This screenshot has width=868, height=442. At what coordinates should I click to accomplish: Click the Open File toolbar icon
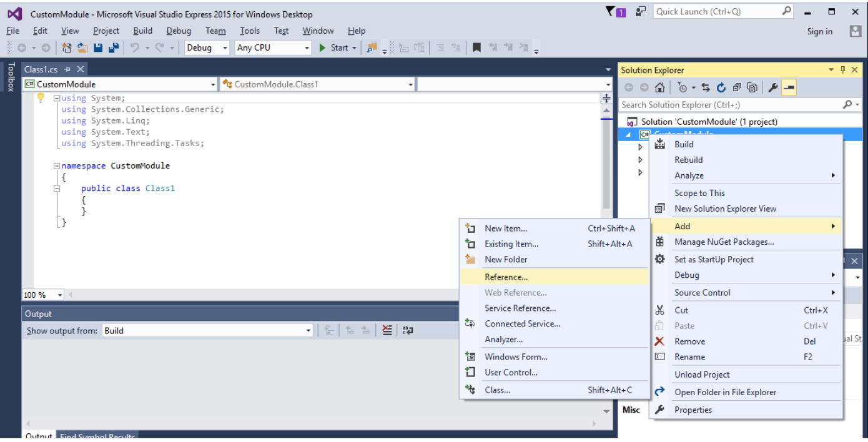tap(82, 47)
